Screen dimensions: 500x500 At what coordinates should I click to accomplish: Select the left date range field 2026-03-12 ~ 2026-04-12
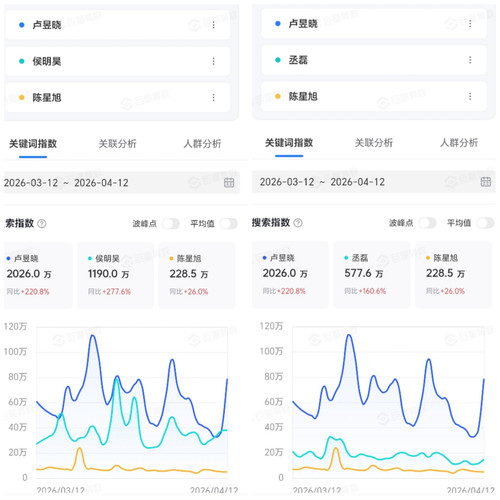click(122, 182)
